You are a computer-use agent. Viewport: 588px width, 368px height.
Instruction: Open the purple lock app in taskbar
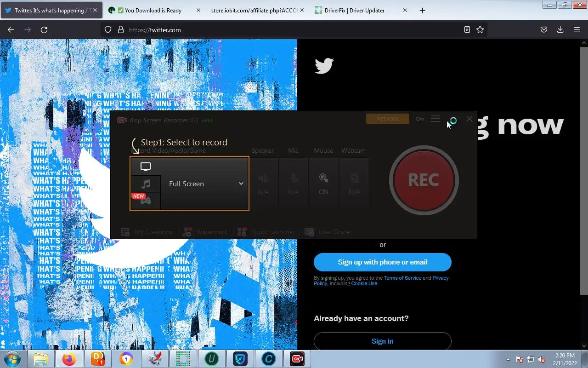point(126,359)
